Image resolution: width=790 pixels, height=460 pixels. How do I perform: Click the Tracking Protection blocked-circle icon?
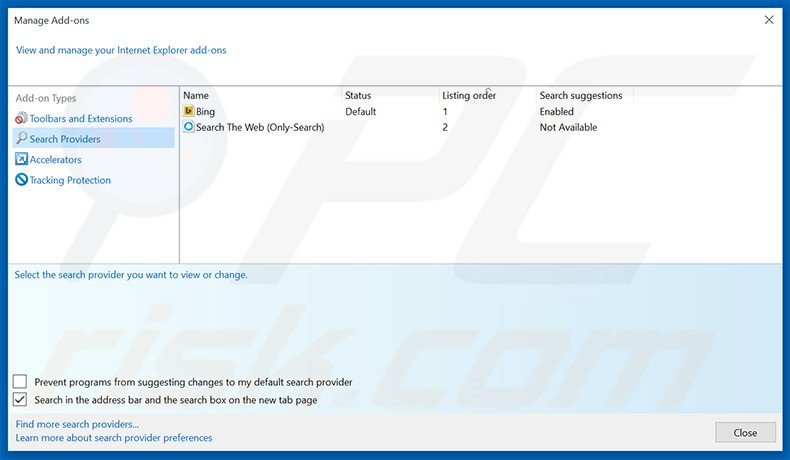21,179
